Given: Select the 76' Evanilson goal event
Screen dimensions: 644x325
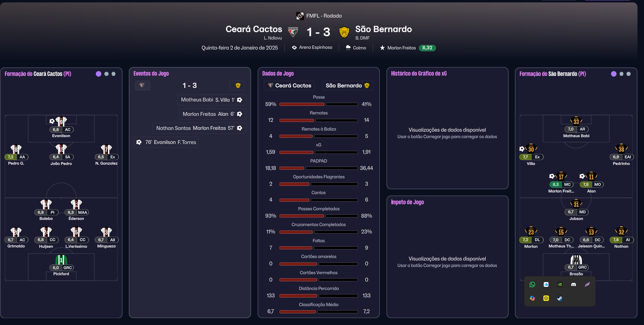Looking at the screenshot, I should [166, 142].
